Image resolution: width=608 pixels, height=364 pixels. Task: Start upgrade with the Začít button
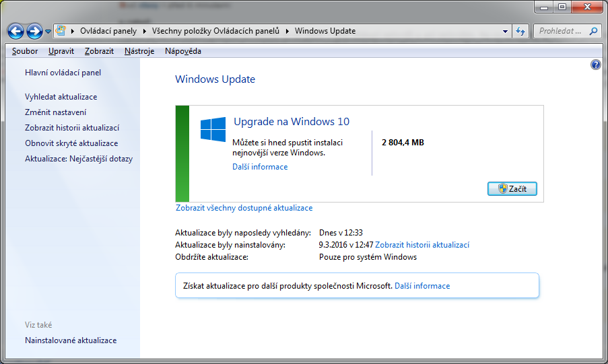[512, 189]
